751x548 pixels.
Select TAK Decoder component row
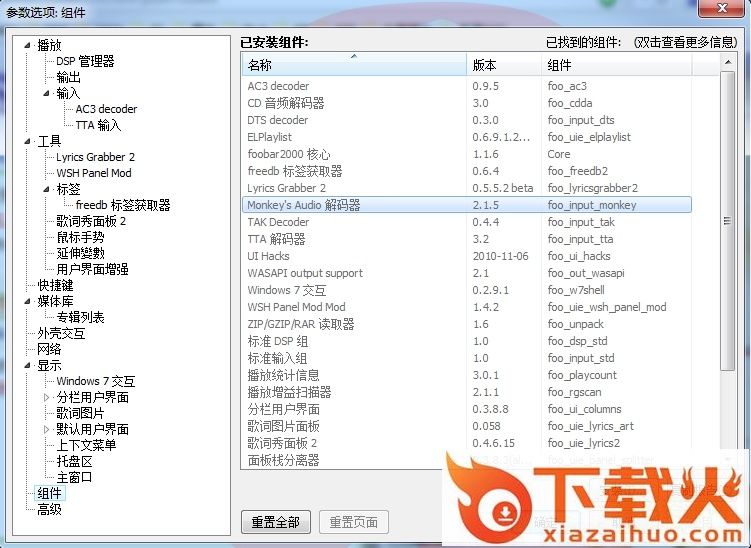[x=467, y=222]
